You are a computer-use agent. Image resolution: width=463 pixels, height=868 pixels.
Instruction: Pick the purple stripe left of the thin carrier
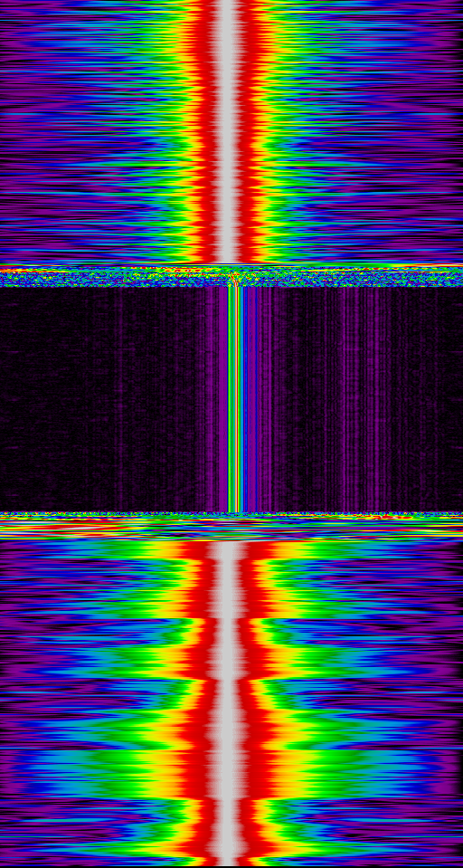point(223,398)
